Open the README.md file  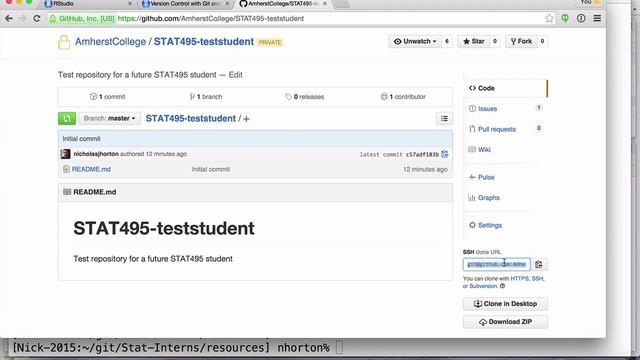tap(91, 169)
